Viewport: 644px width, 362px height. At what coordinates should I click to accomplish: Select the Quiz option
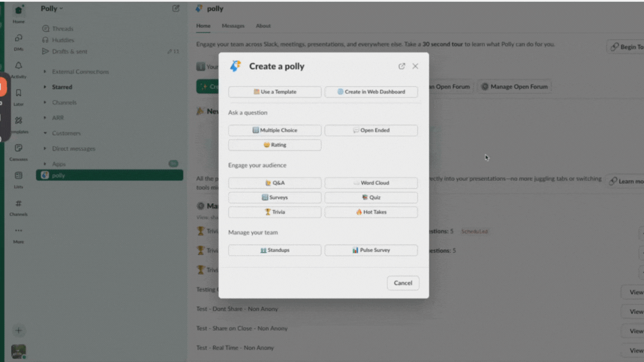click(x=371, y=197)
